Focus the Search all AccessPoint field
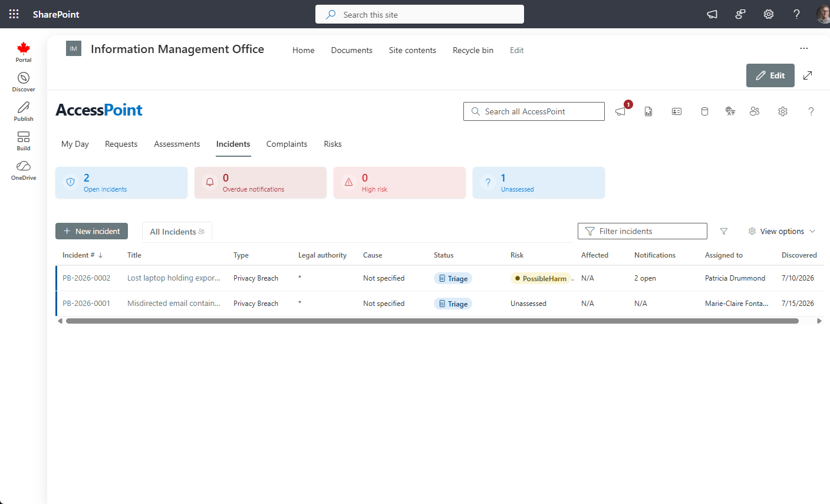This screenshot has height=504, width=830. (x=534, y=111)
